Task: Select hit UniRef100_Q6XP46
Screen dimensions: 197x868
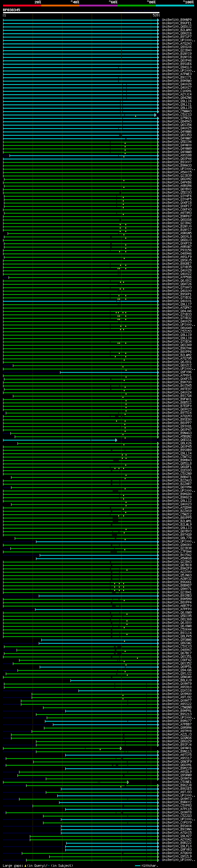Action: pos(177,61)
